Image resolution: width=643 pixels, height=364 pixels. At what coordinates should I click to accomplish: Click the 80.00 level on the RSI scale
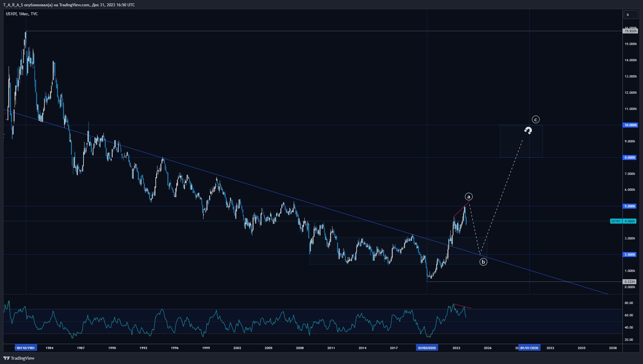point(629,303)
